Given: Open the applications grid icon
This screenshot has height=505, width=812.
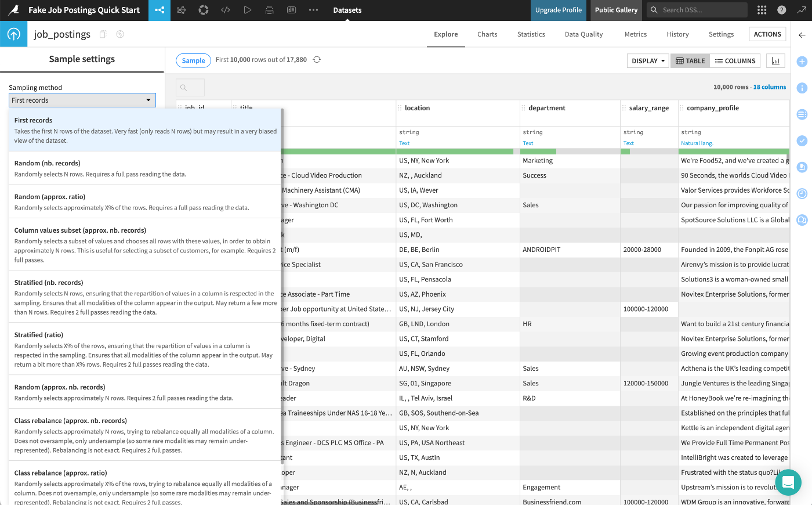Looking at the screenshot, I should (x=762, y=10).
